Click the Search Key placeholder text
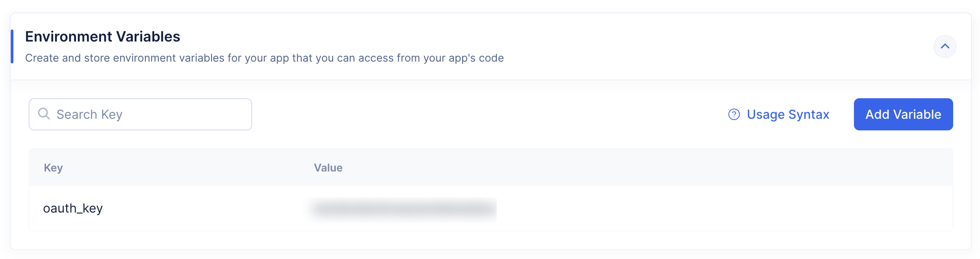980x259 pixels. [89, 115]
